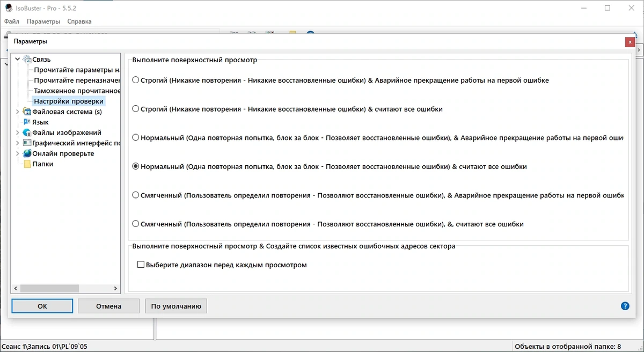Select Таможенное прочитанное tree item
The height and width of the screenshot is (352, 644).
click(x=77, y=91)
